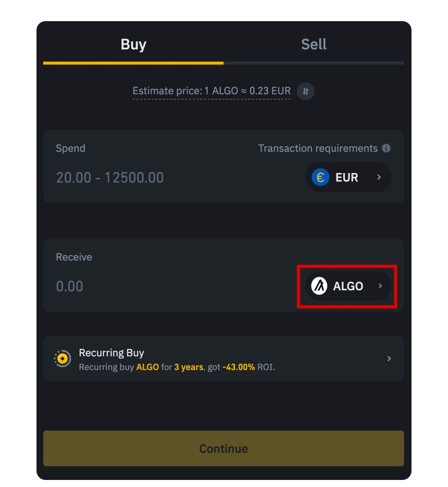The image size is (448, 487).
Task: Click the Estimate price text
Action: coord(212,91)
